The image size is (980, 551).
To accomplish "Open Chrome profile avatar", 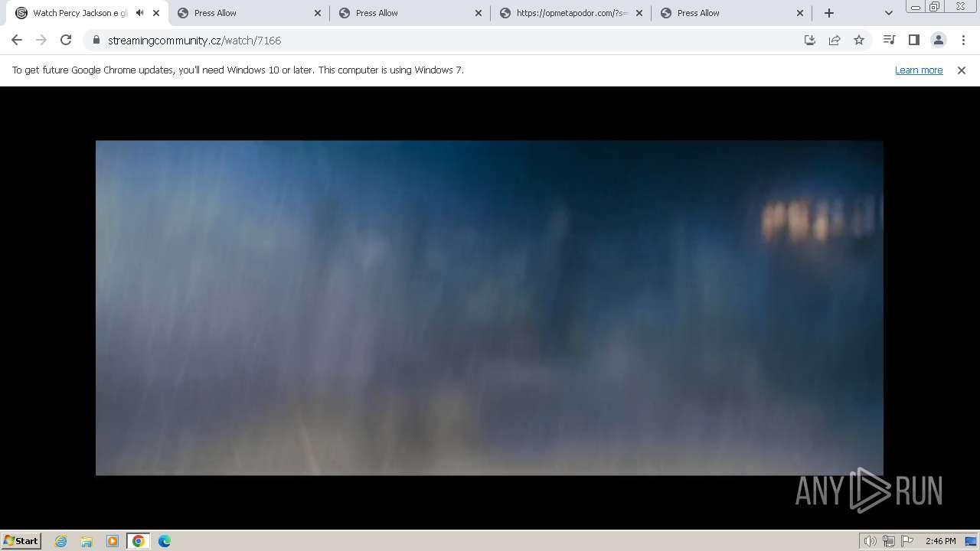I will click(x=938, y=40).
